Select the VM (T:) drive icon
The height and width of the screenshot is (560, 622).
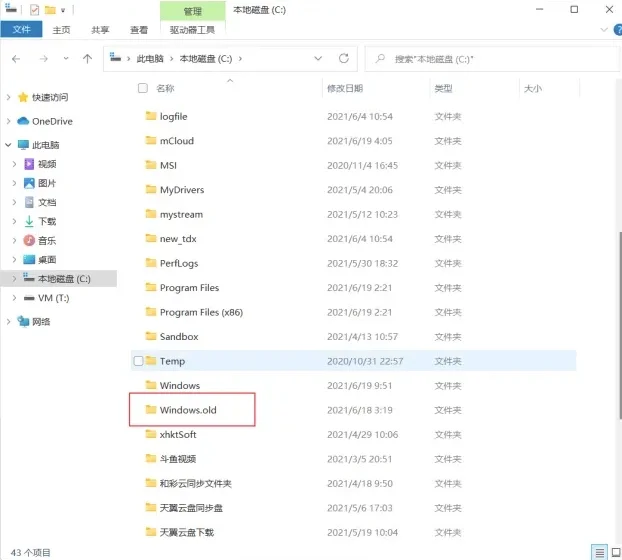pyautogui.click(x=29, y=298)
